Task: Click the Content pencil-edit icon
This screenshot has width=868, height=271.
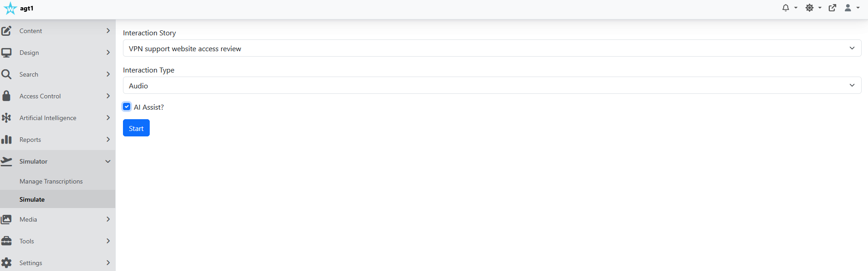Action: [6, 31]
